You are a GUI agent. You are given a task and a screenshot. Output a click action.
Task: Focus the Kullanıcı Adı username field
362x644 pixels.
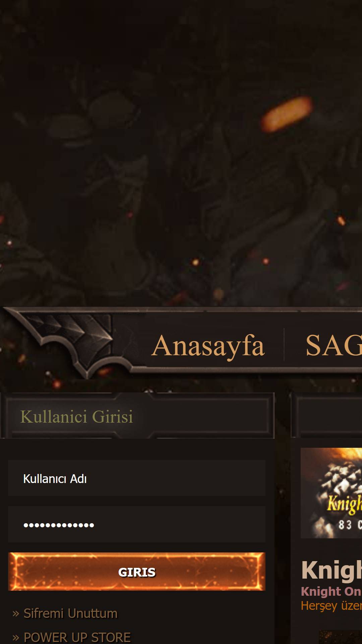[x=137, y=478]
